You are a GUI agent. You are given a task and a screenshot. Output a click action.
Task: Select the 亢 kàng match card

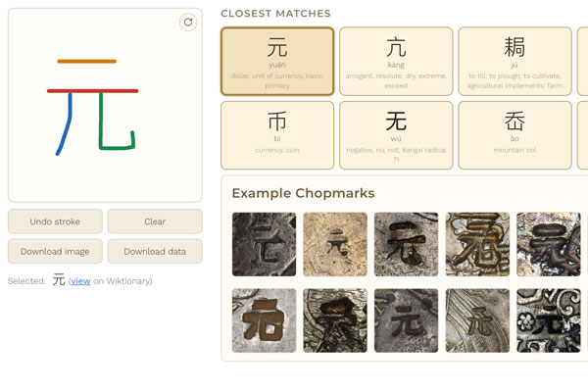[396, 61]
